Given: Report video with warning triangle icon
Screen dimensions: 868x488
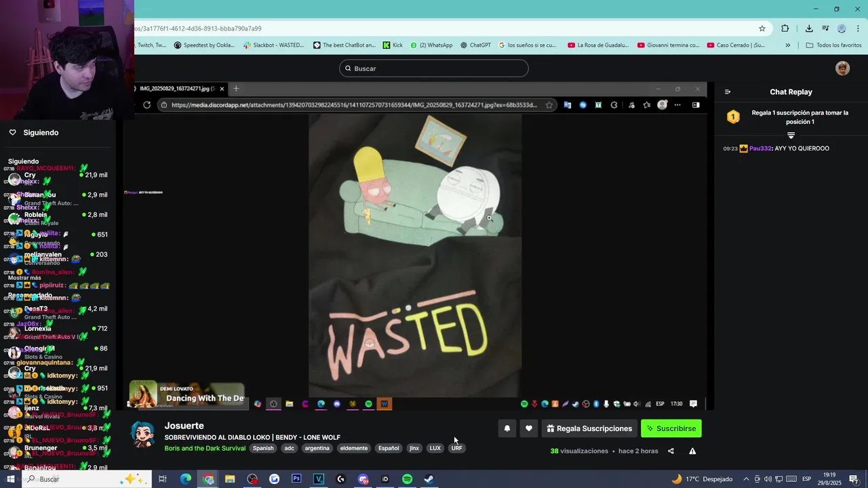Looking at the screenshot, I should (692, 451).
